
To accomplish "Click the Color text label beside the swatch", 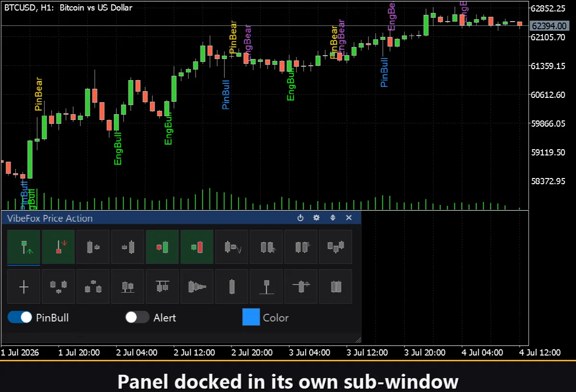I will 276,318.
